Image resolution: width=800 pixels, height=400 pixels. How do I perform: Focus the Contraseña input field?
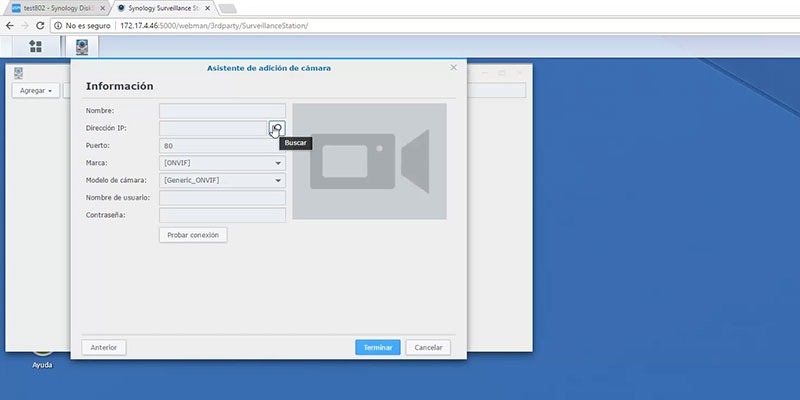[222, 215]
